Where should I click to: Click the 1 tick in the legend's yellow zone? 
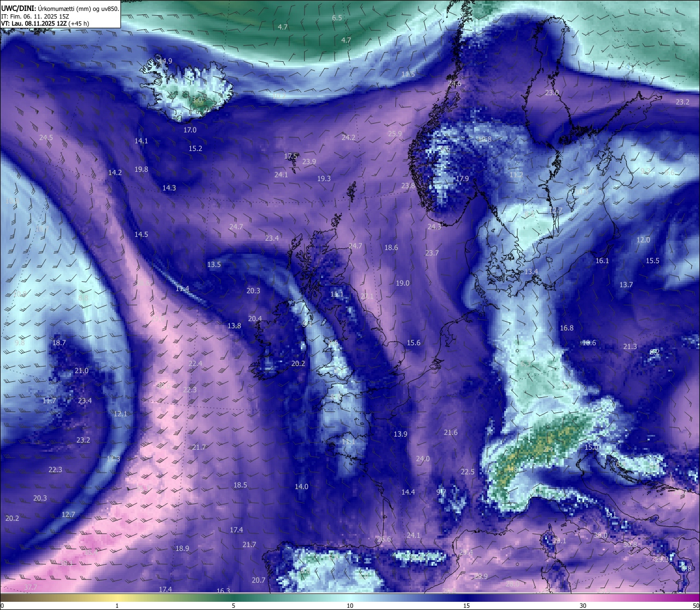[117, 606]
